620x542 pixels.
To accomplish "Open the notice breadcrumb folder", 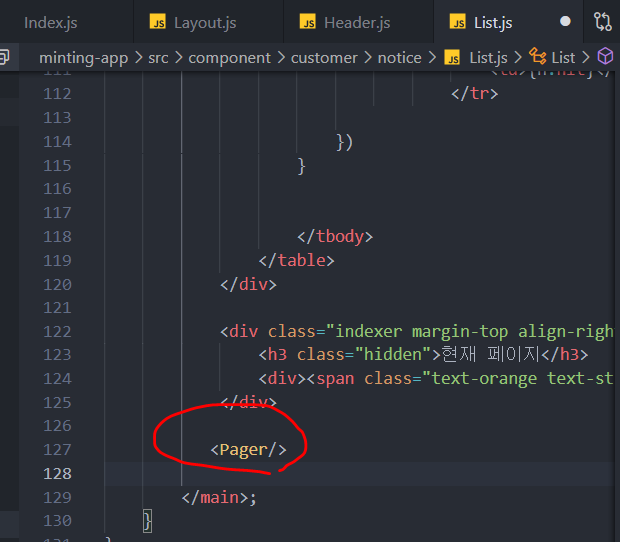I will click(399, 58).
